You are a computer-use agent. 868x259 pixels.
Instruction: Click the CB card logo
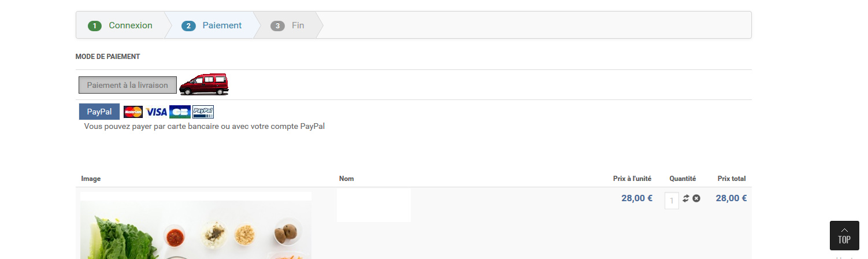click(180, 112)
